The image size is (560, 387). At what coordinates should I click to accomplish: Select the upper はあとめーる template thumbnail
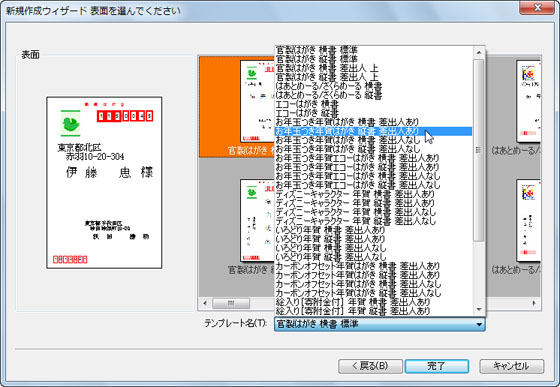tap(516, 107)
